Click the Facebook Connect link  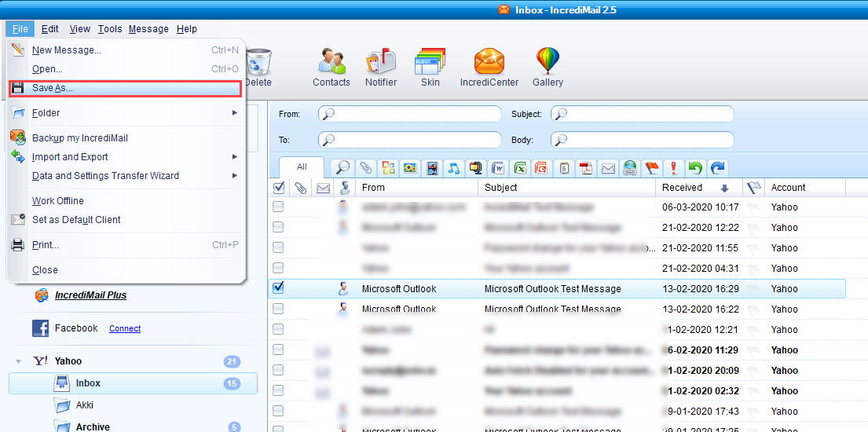point(125,329)
